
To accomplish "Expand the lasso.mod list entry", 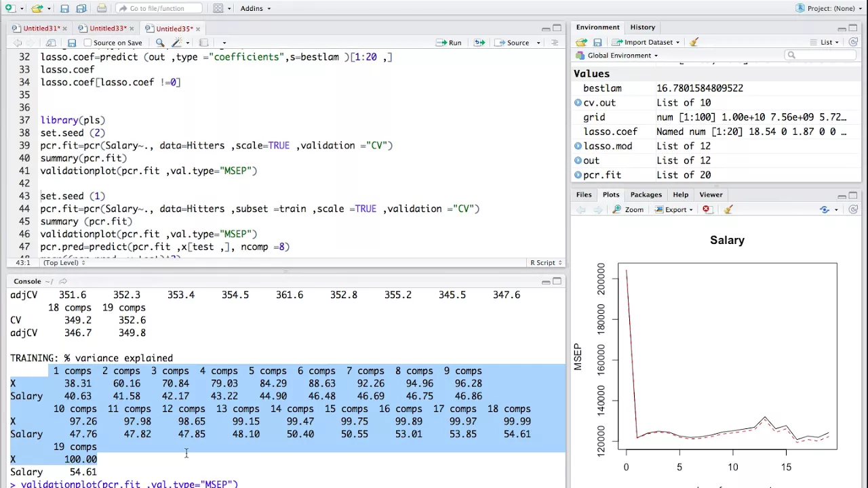I will click(578, 146).
